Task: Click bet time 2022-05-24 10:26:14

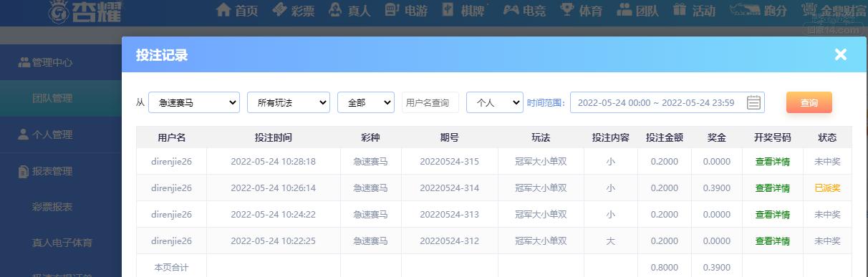Action: tap(274, 188)
